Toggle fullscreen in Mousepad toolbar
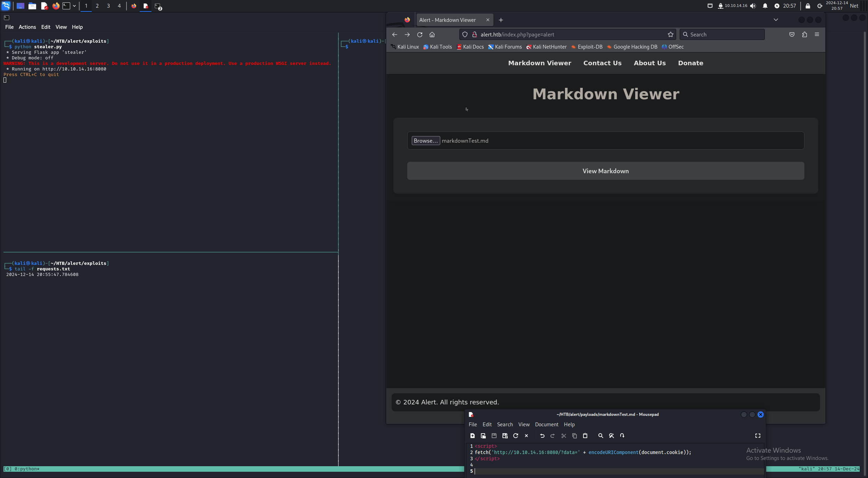868x478 pixels. tap(758, 436)
